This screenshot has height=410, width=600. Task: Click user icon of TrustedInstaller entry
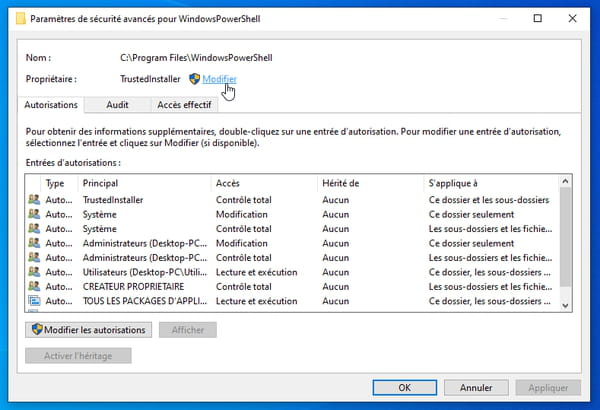(34, 199)
